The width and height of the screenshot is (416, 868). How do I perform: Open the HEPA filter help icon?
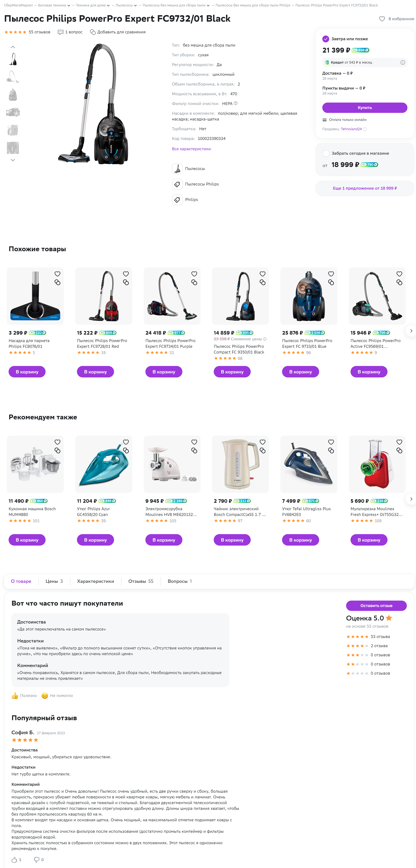click(236, 103)
